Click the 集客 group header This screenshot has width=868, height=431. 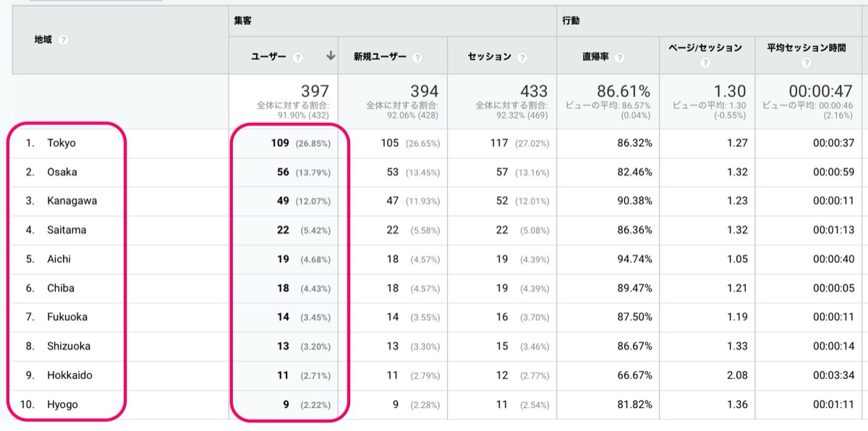pyautogui.click(x=242, y=22)
